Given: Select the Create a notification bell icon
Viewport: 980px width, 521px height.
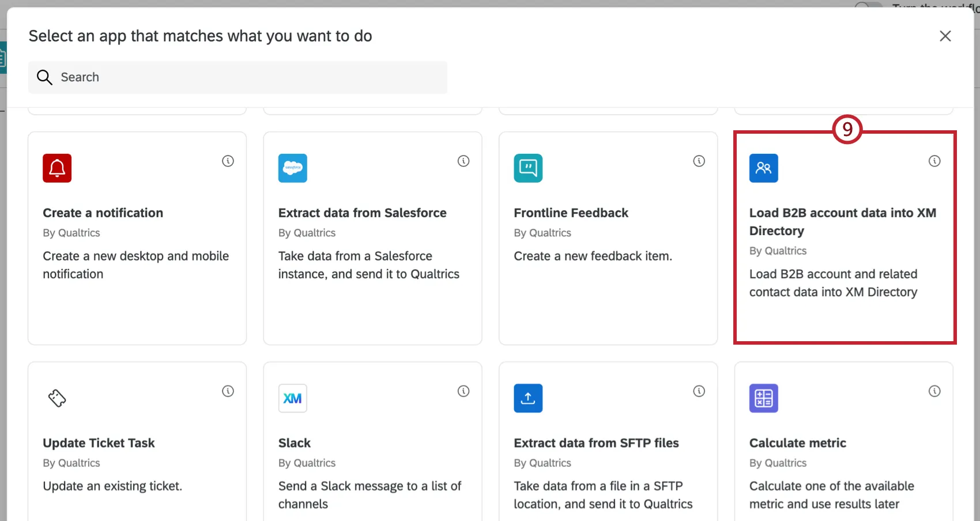Looking at the screenshot, I should click(56, 168).
